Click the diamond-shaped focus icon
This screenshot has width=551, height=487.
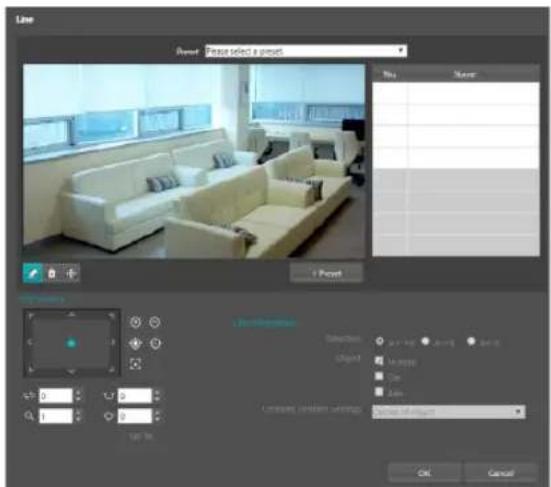coord(136,344)
